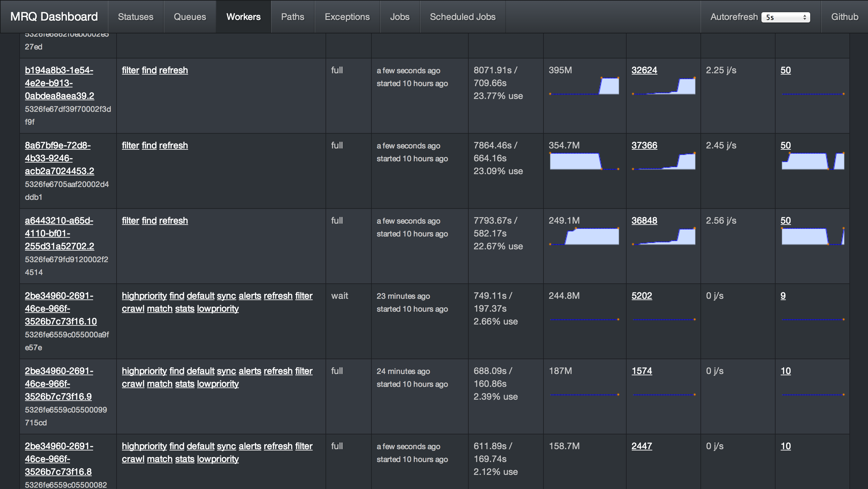Open done jobs count 1574
Viewport: 868px width, 489px height.
(x=642, y=371)
